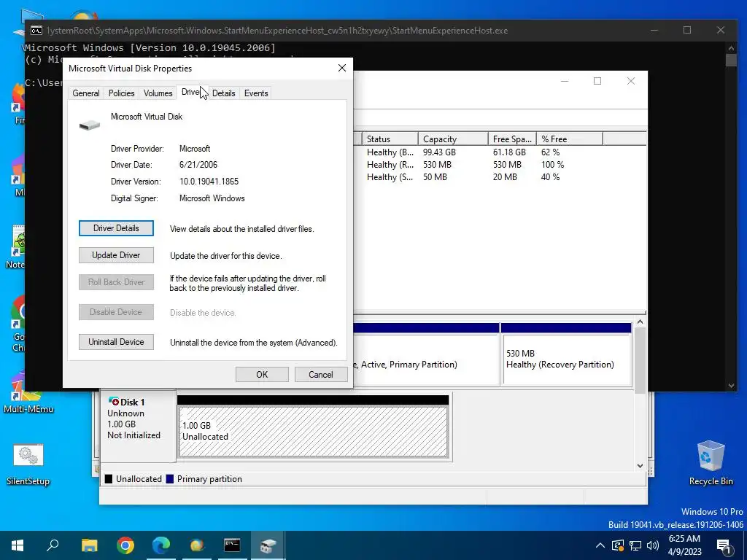This screenshot has width=747, height=560.
Task: Click the Disk 1 error status icon
Action: (x=114, y=402)
